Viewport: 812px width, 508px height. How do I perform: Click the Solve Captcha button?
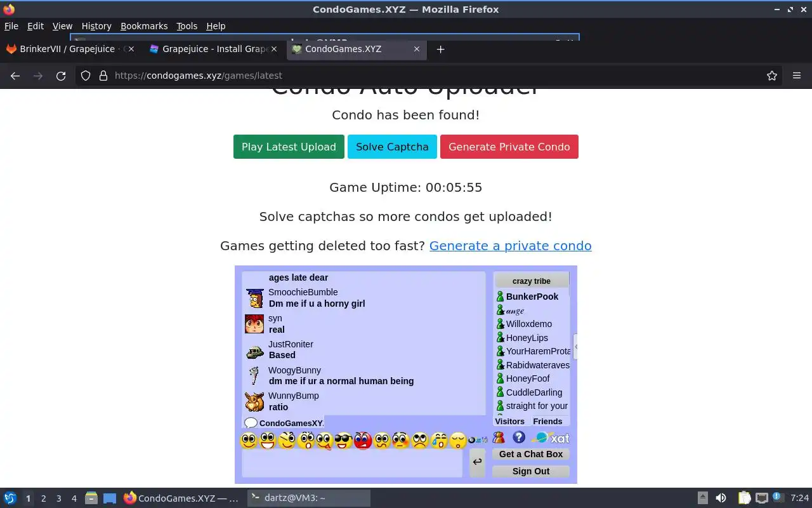click(x=392, y=147)
